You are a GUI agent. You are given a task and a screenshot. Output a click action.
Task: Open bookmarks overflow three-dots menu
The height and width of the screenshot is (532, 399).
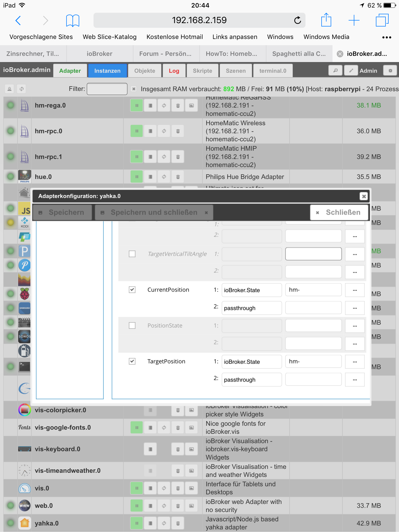[x=387, y=37]
